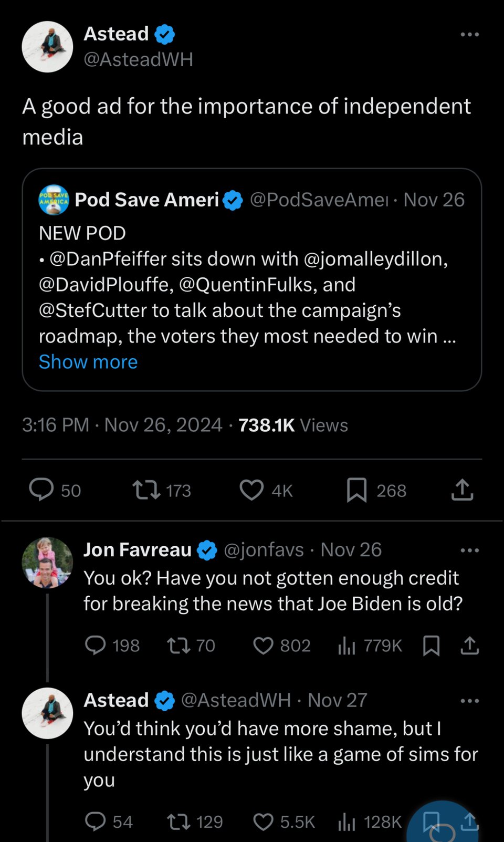Open more options on Astead's Nov 27 reply
The image size is (504, 842).
click(469, 701)
